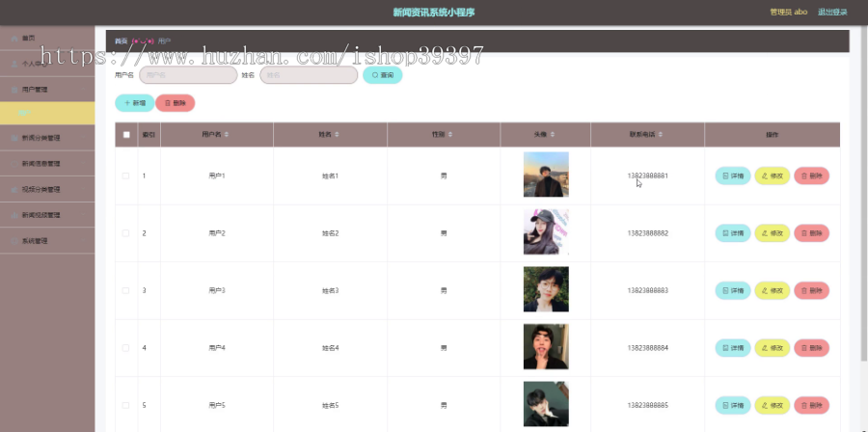Click 修改 for row 用户4

pos(773,348)
